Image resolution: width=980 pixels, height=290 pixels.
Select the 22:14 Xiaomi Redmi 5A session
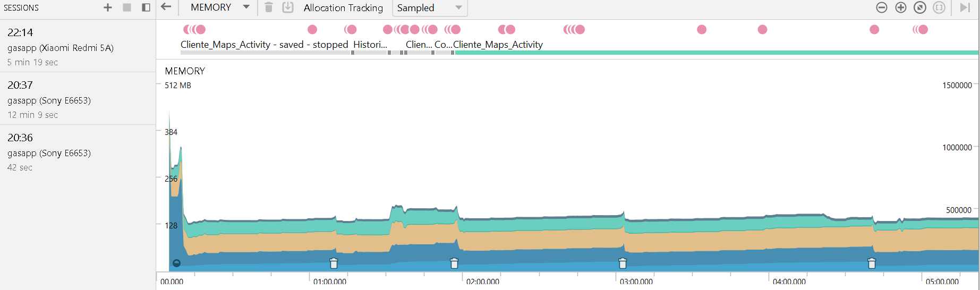78,46
